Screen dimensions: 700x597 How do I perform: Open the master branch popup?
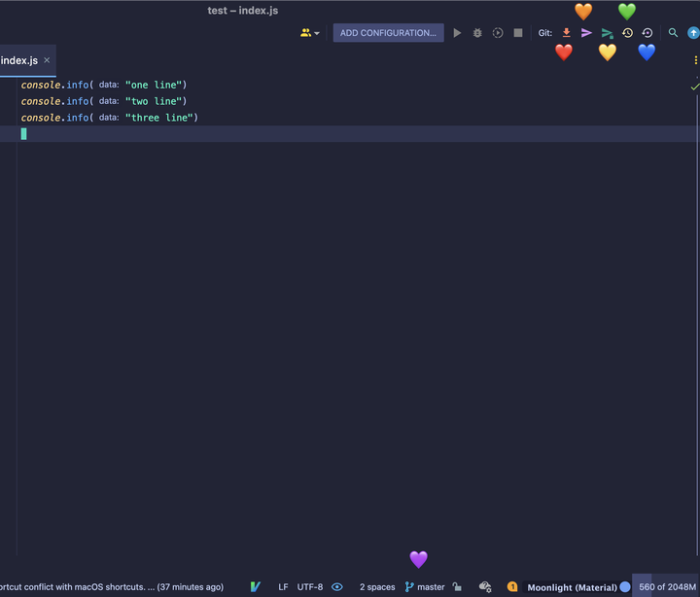click(x=425, y=586)
